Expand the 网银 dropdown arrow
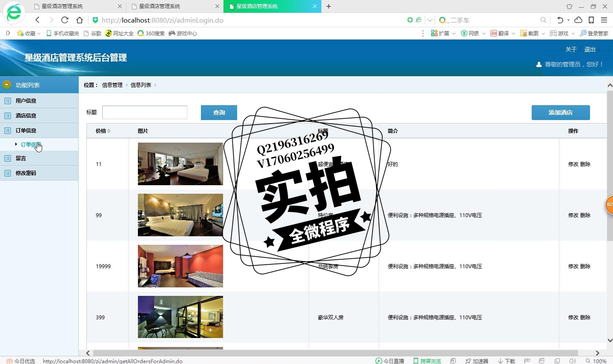 click(x=484, y=33)
